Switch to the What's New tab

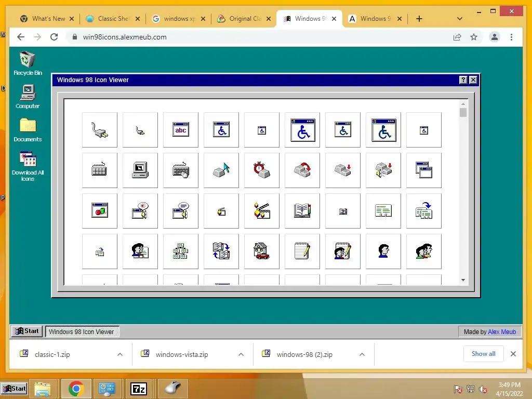47,19
